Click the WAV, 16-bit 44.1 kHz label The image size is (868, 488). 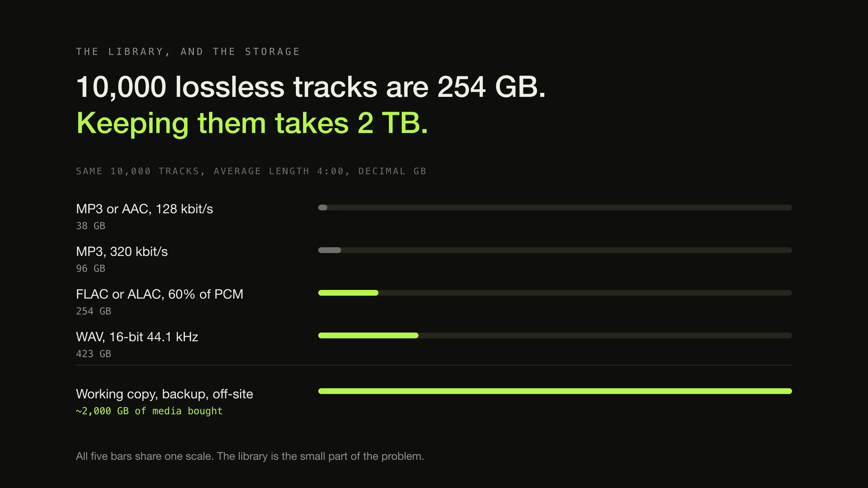pos(137,337)
